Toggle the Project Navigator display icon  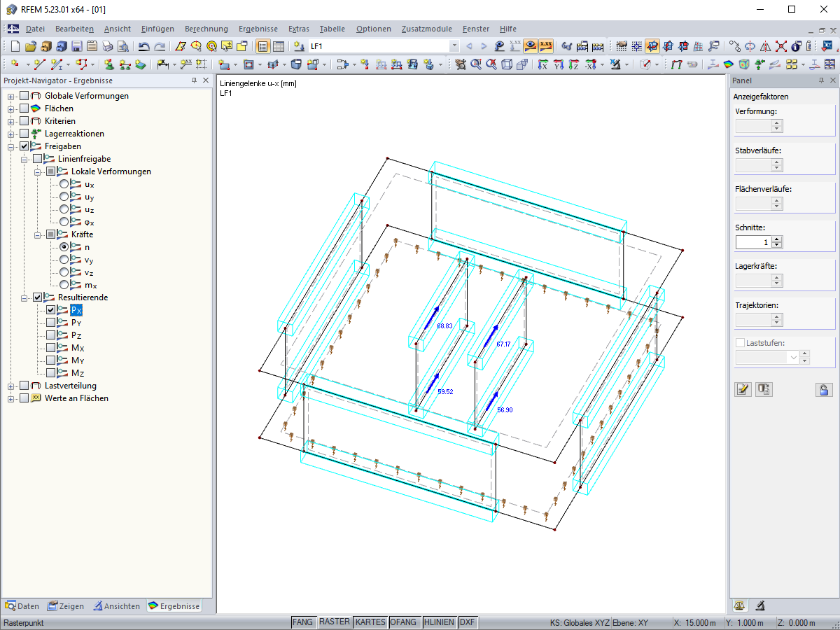(x=262, y=46)
